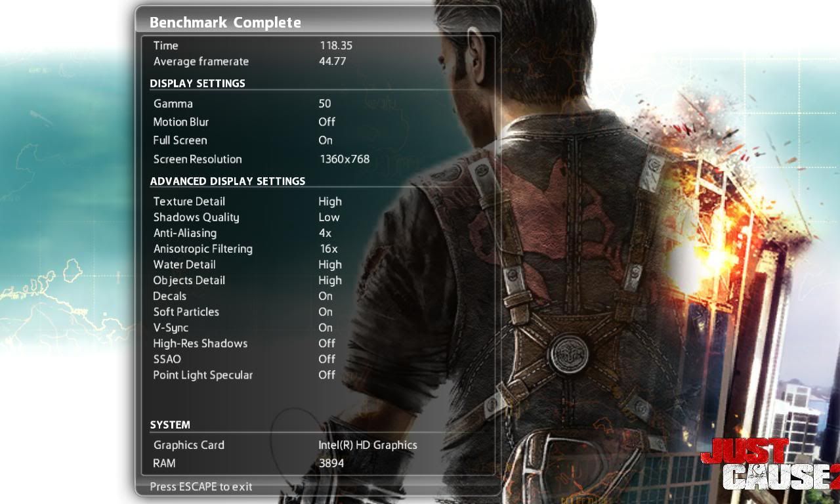Click the Graphics Card label
The width and height of the screenshot is (840, 504).
click(189, 445)
